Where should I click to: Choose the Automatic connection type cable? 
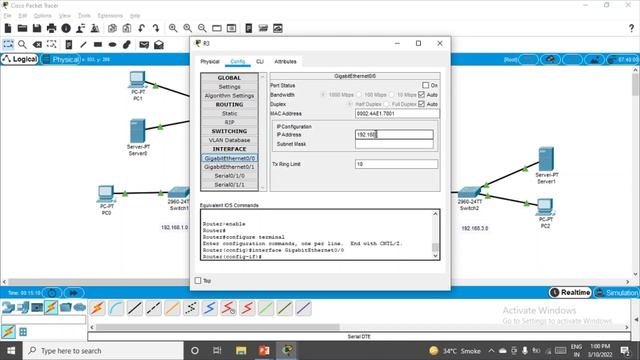[x=97, y=308]
